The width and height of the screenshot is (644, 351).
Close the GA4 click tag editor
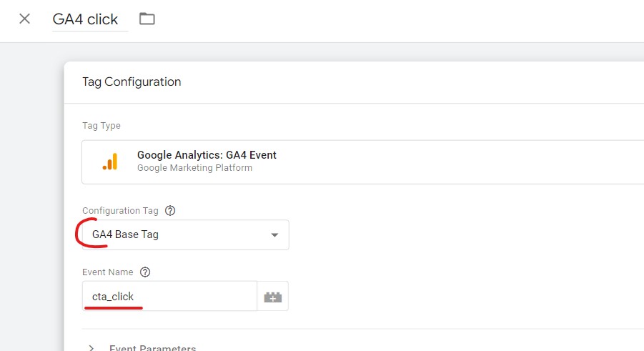pos(24,19)
